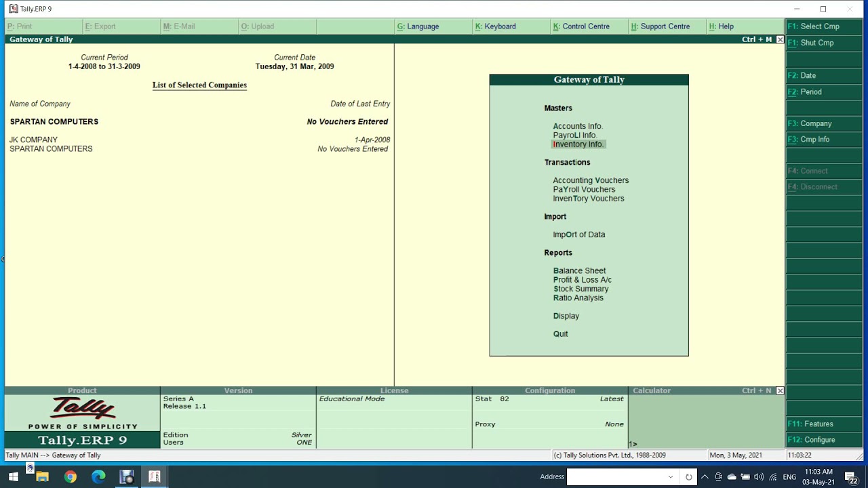Open Payroll Vouchers

coord(584,189)
